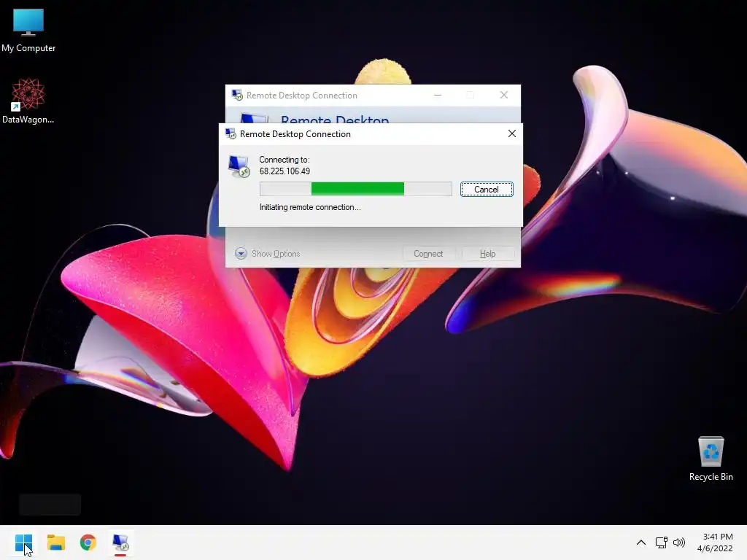Open the clock and date flyout

(x=715, y=542)
